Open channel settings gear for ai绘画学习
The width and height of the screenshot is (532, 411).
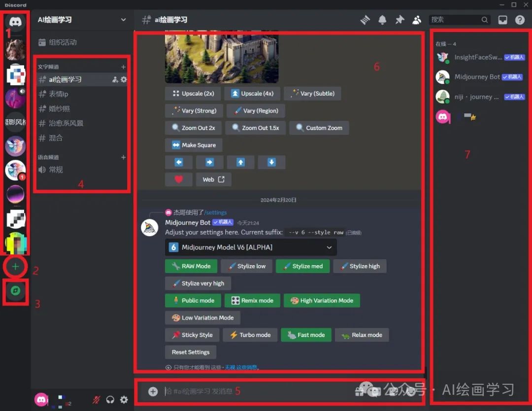[x=124, y=79]
